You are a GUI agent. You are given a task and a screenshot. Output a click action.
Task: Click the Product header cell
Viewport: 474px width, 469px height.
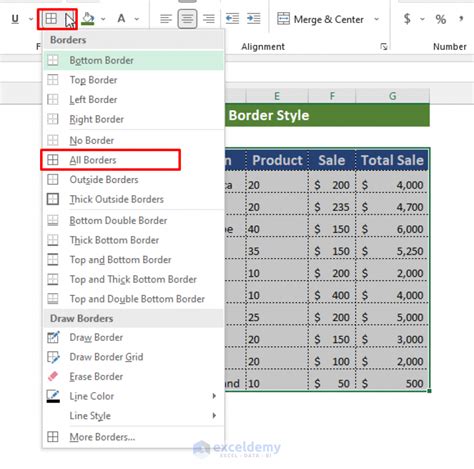click(277, 160)
